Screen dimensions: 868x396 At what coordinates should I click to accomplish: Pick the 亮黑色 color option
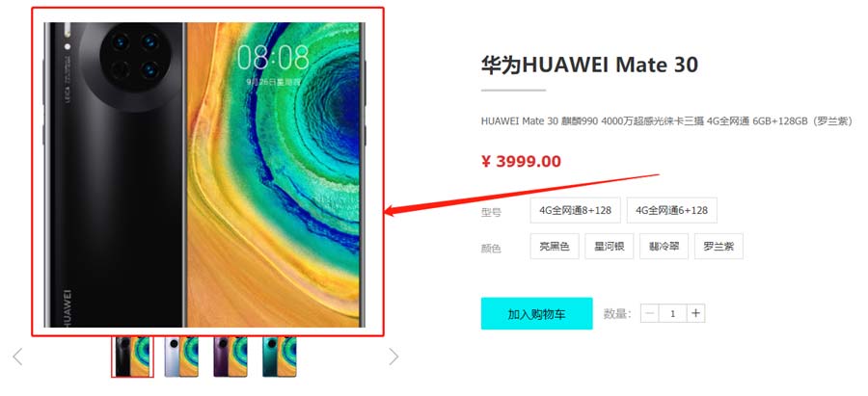pos(555,246)
